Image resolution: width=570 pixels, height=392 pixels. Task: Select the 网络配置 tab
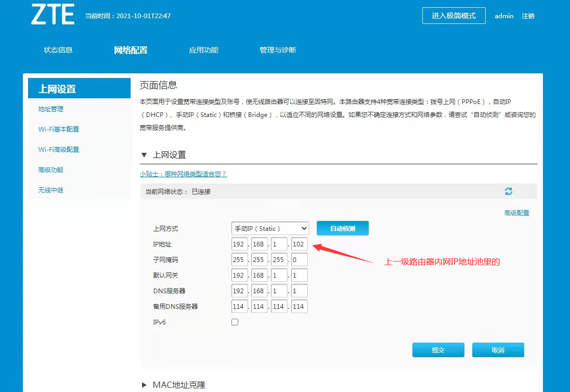tap(131, 50)
